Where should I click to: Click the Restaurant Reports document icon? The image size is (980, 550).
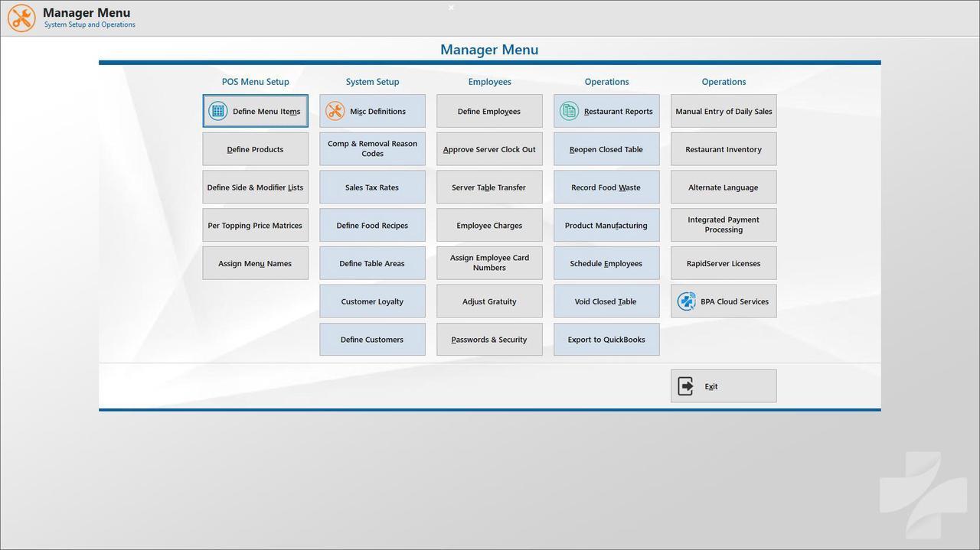click(x=569, y=111)
